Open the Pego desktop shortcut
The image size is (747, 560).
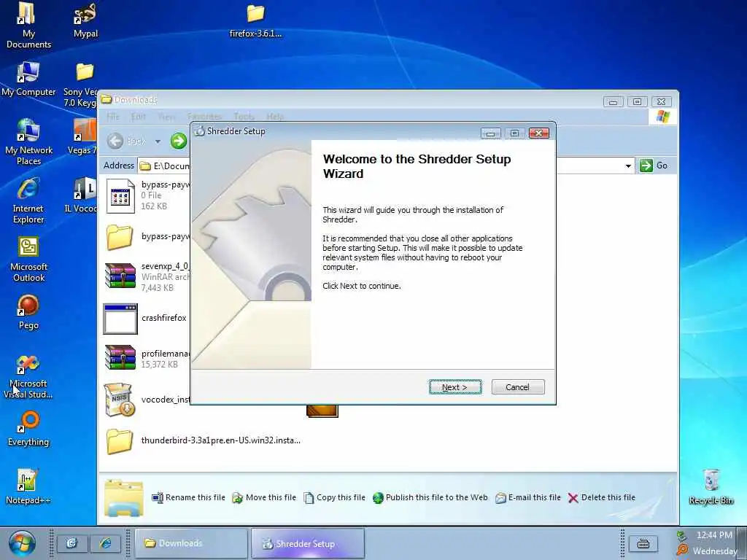click(x=28, y=312)
